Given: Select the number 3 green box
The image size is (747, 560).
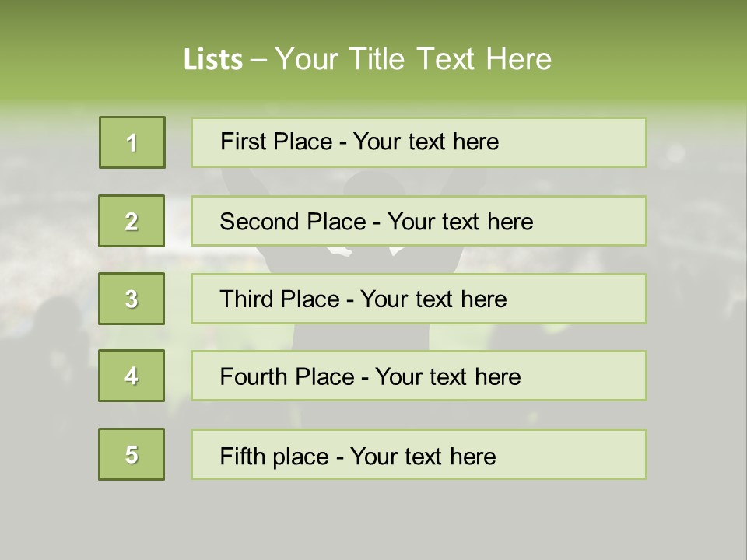Looking at the screenshot, I should 132,299.
